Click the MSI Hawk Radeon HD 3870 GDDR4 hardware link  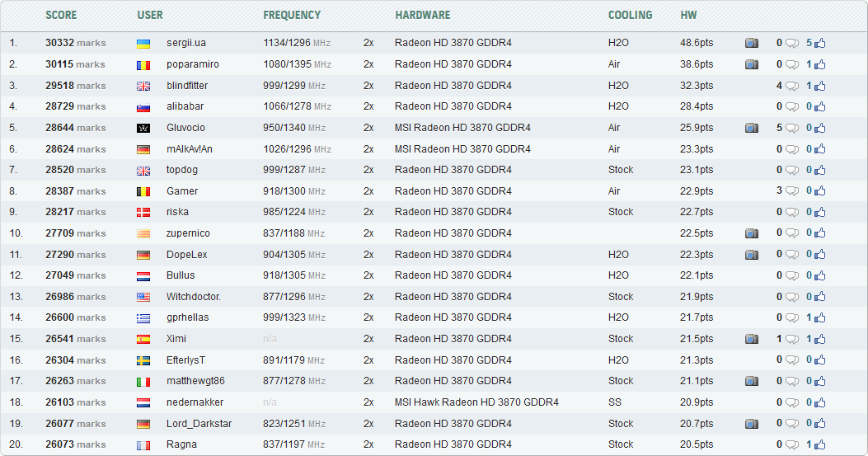point(476,402)
